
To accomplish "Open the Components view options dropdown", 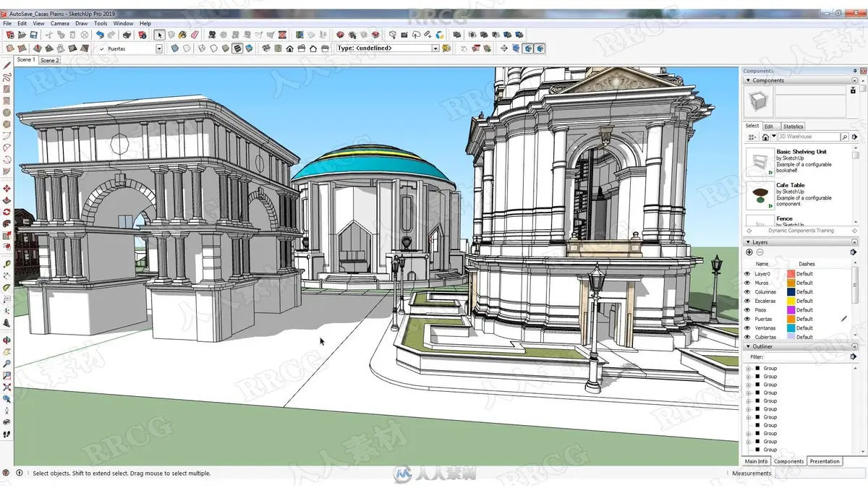I will point(754,137).
